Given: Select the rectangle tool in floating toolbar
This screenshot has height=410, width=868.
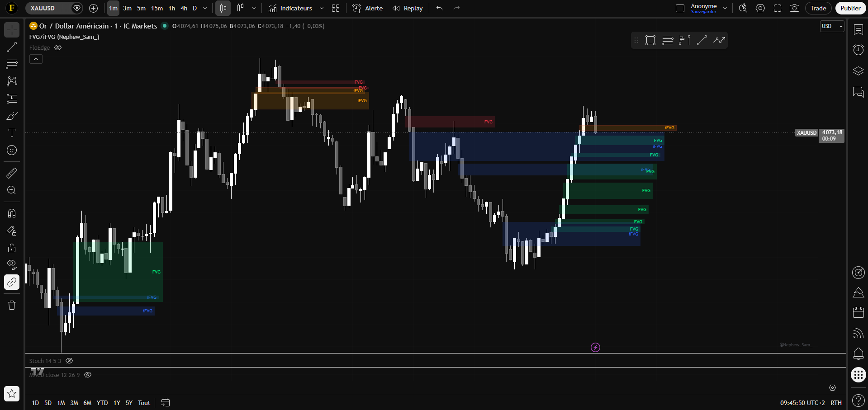Looking at the screenshot, I should pos(650,40).
